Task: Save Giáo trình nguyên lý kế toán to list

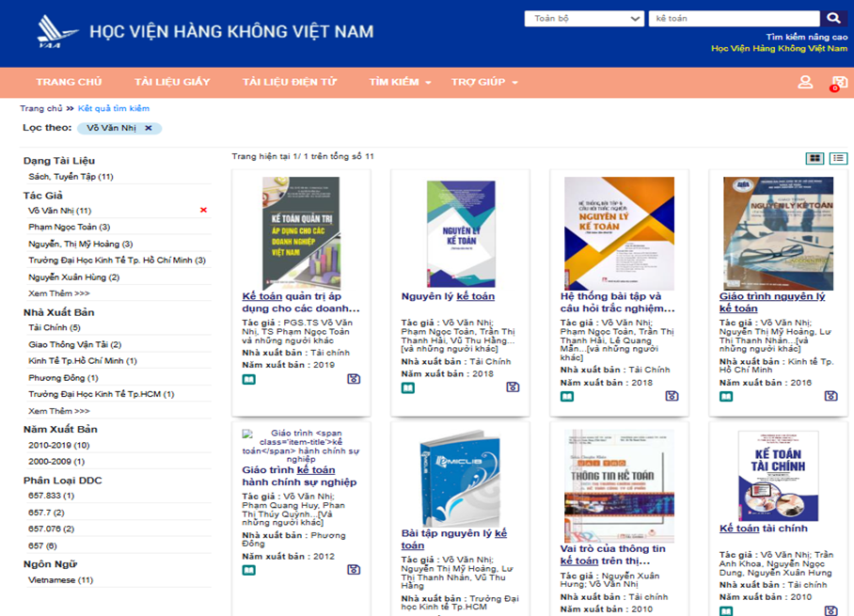Action: click(830, 396)
